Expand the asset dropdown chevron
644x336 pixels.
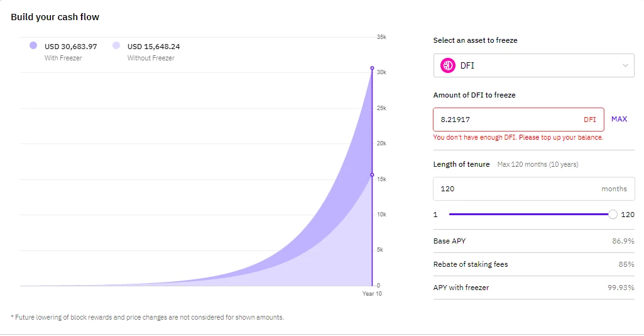tap(625, 65)
